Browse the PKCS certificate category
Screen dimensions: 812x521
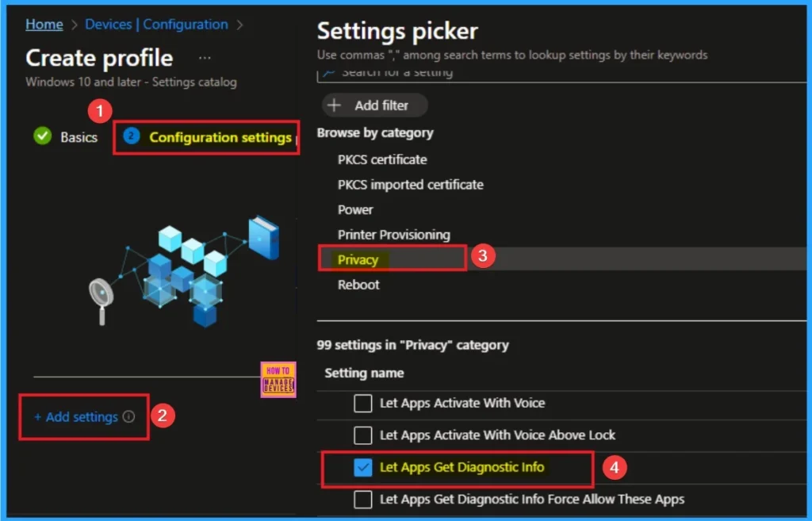click(x=382, y=159)
